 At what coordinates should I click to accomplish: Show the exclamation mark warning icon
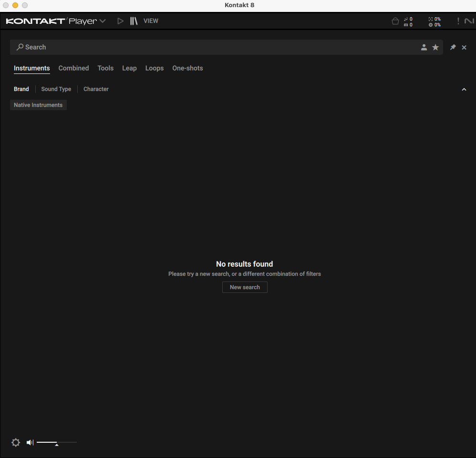click(x=458, y=21)
